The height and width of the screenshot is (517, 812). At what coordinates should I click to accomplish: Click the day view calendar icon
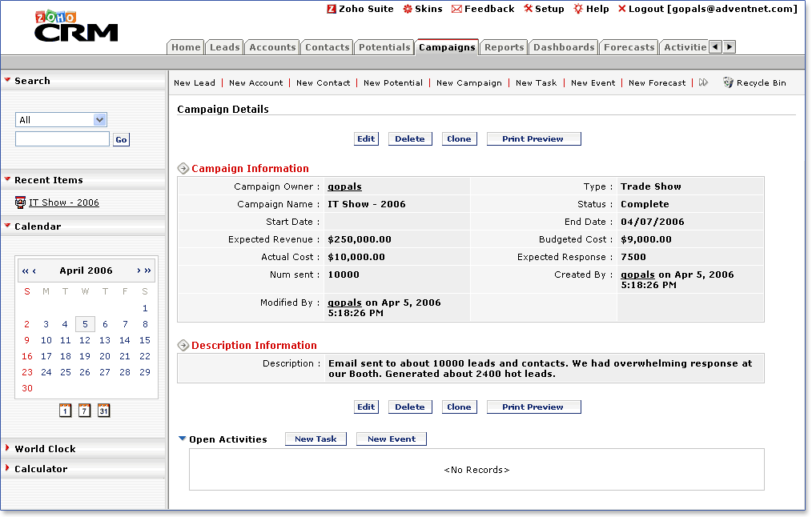[65, 411]
